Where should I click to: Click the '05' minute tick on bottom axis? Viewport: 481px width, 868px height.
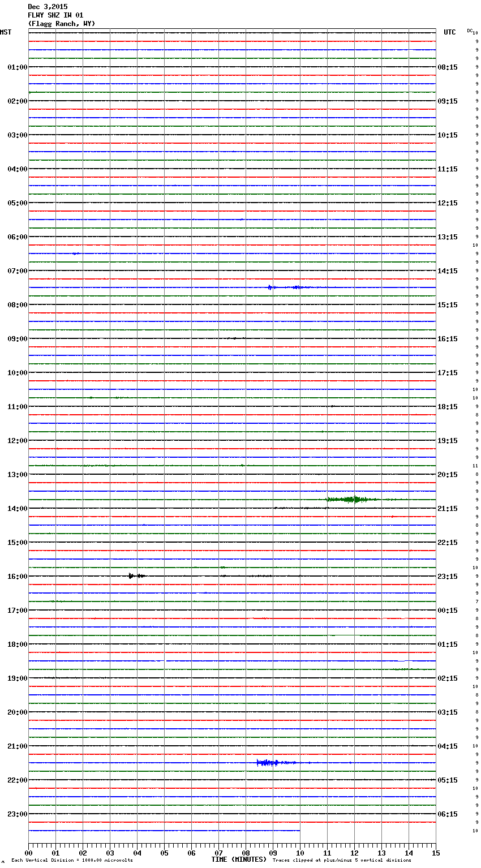164,853
